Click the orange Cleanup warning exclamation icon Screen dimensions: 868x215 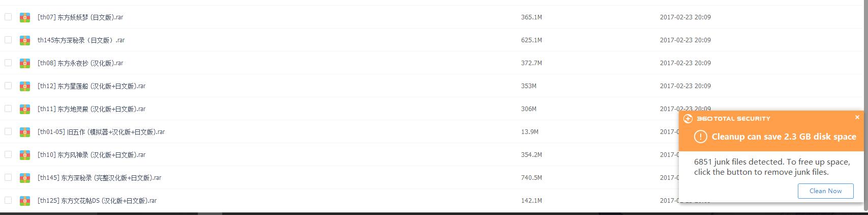click(701, 137)
